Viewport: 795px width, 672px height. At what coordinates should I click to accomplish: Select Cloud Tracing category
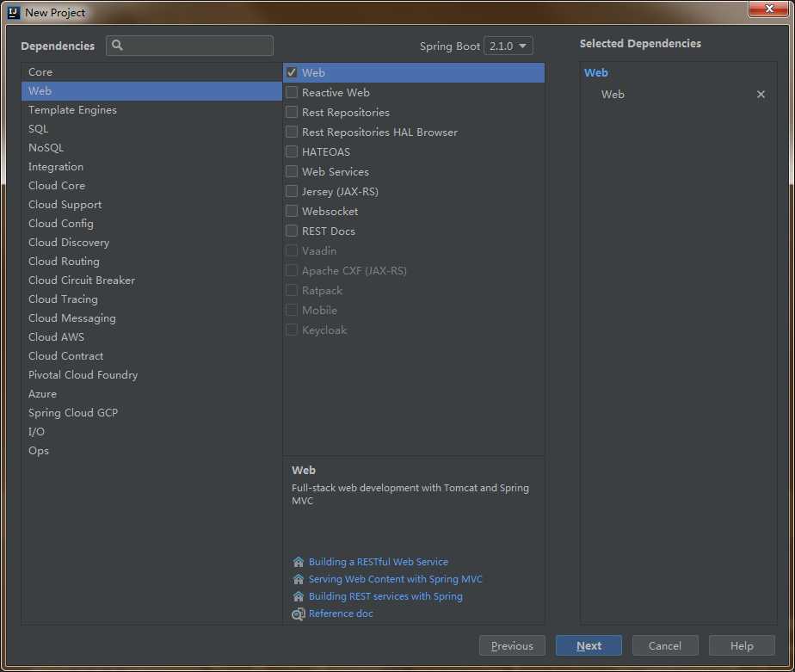coord(151,299)
